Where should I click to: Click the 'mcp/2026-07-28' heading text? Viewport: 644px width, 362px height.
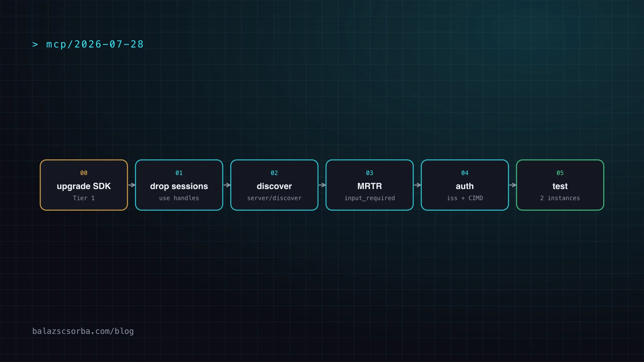95,44
